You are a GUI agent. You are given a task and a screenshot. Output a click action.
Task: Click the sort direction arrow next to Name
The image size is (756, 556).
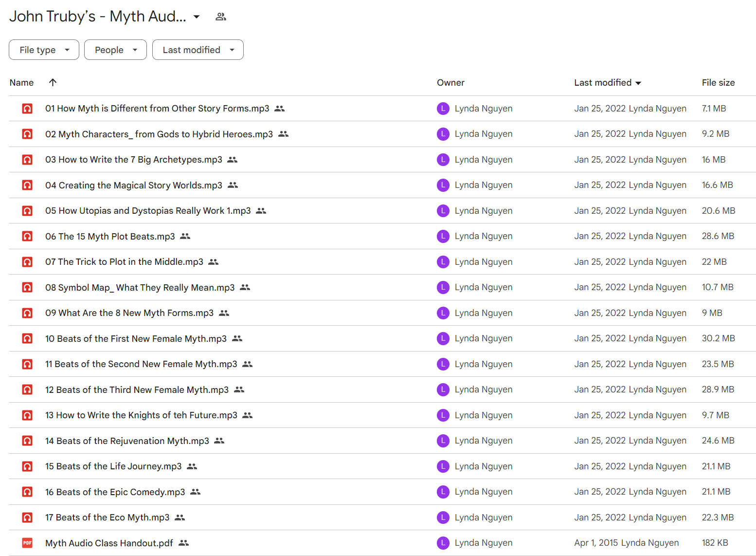click(x=53, y=82)
